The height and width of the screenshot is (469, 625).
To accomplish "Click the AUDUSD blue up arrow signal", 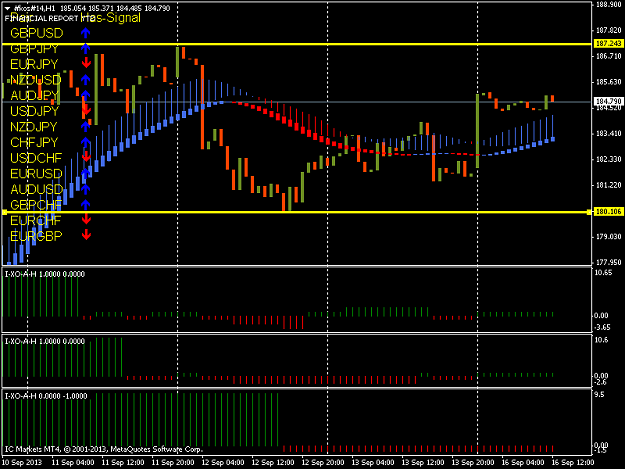I will (x=86, y=189).
